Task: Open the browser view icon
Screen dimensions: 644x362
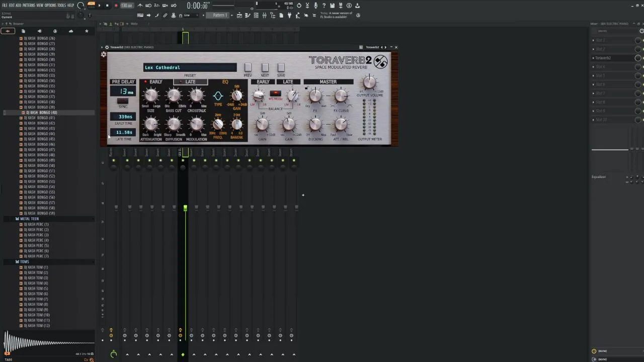Action: pos(272,15)
